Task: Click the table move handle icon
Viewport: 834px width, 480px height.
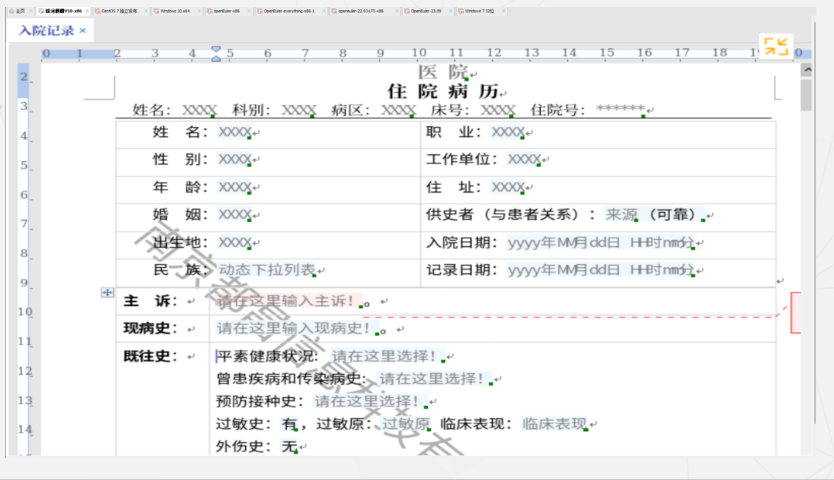Action: (x=106, y=292)
